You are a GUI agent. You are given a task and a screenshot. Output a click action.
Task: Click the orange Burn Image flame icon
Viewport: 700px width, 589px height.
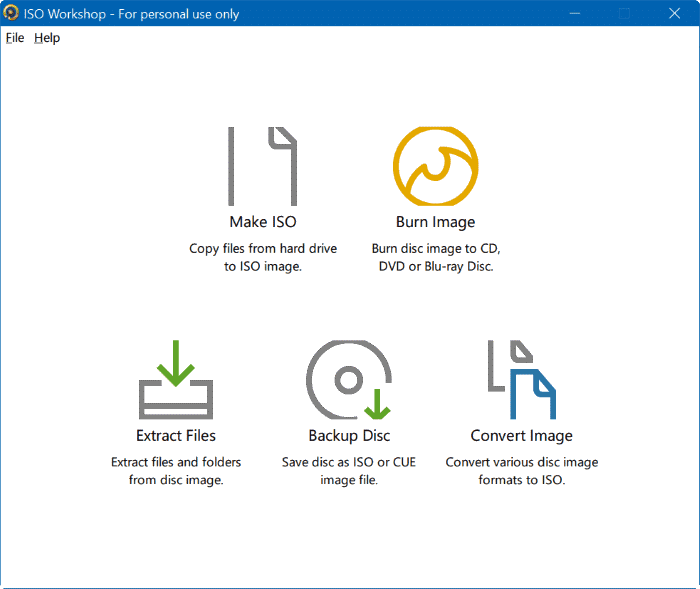(436, 166)
